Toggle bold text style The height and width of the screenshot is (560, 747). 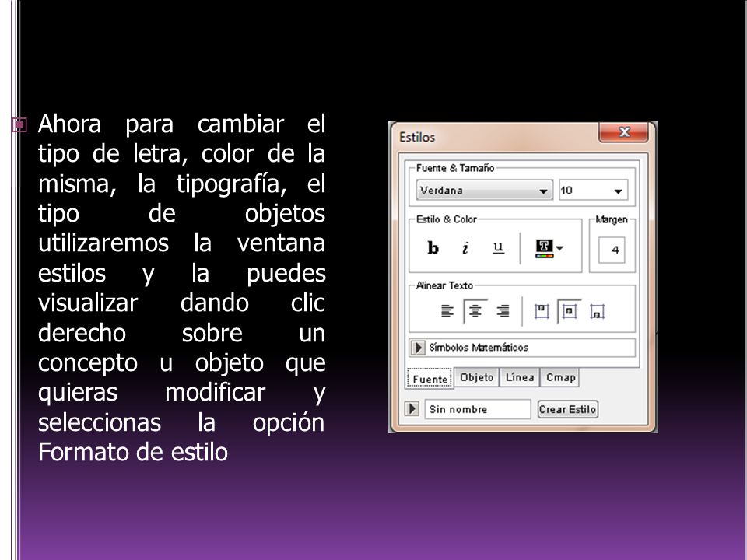pos(433,247)
